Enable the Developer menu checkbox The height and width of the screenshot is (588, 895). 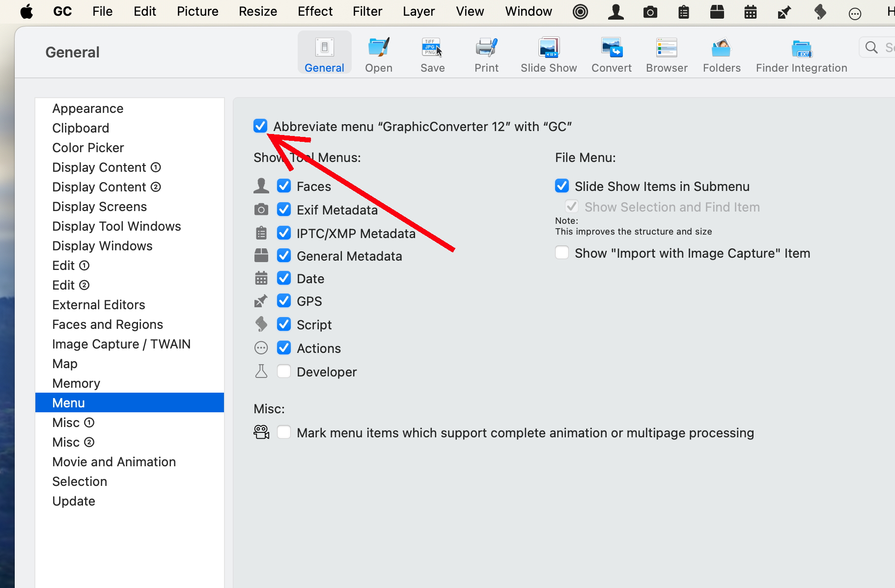(284, 371)
